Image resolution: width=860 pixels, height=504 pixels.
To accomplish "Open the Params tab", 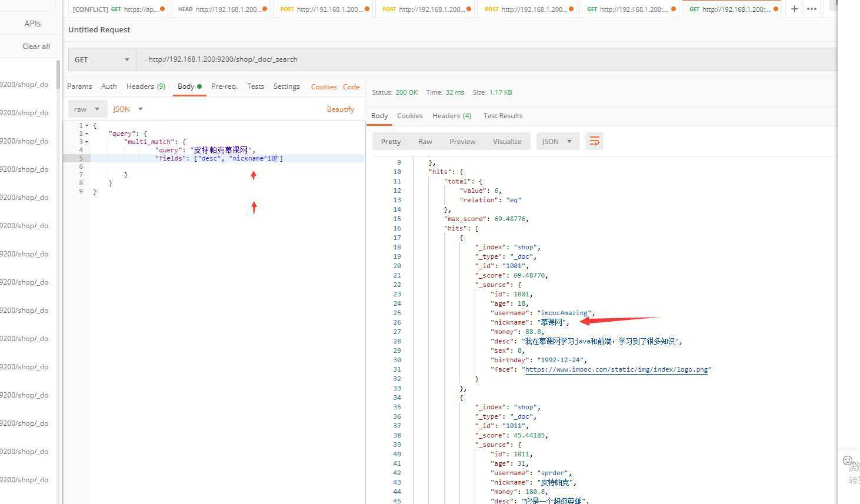I will (79, 86).
